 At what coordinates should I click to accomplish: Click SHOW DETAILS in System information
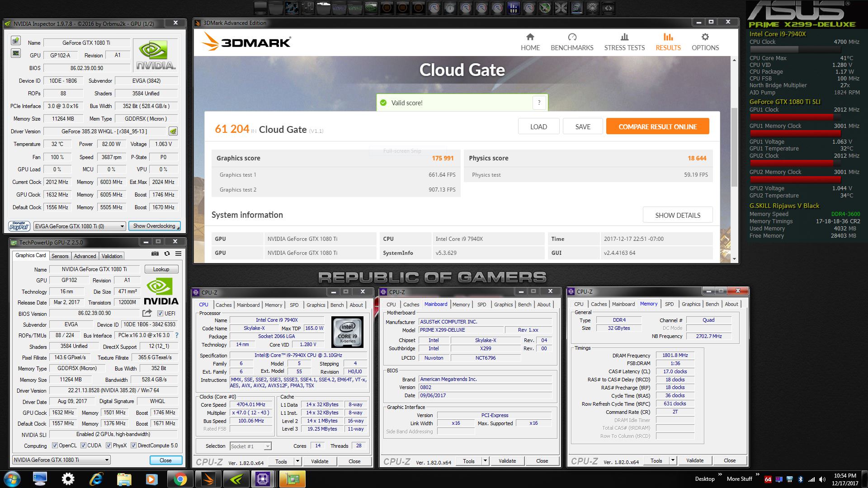tap(678, 215)
